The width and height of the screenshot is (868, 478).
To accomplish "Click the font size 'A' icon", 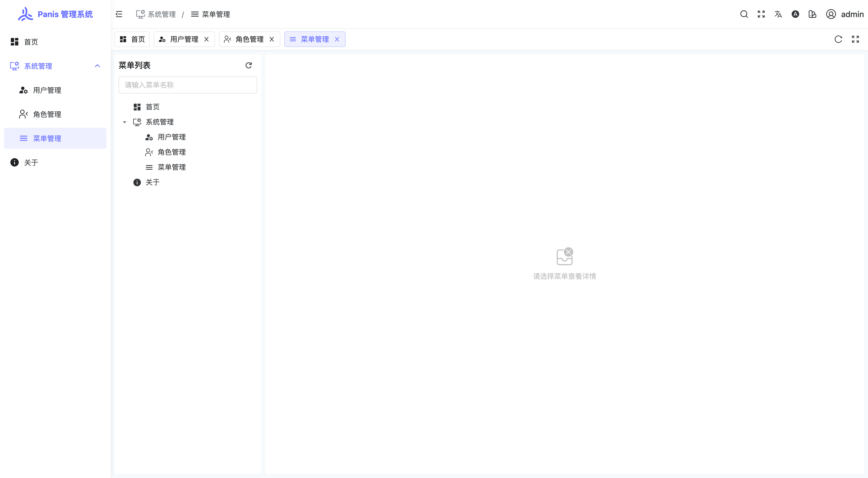I will pyautogui.click(x=795, y=14).
